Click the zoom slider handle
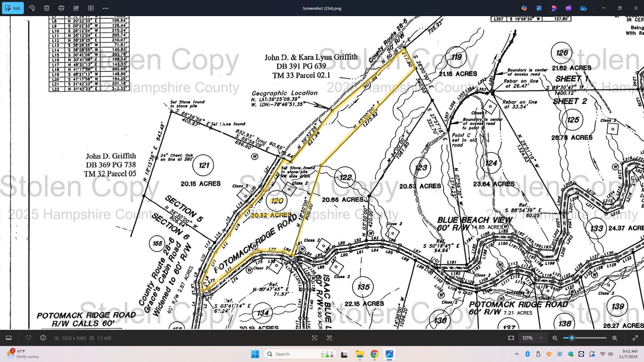 572,338
